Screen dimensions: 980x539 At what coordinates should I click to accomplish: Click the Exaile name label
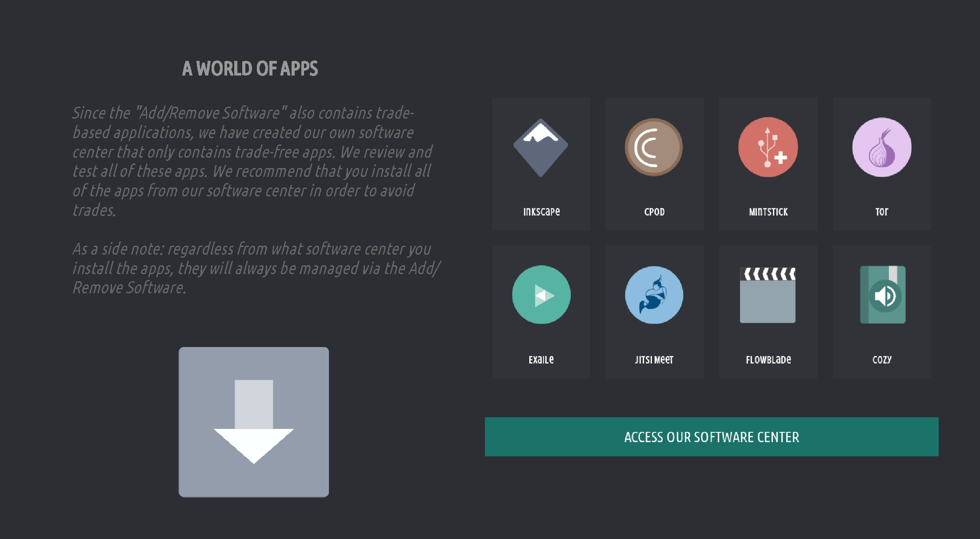[x=541, y=359]
